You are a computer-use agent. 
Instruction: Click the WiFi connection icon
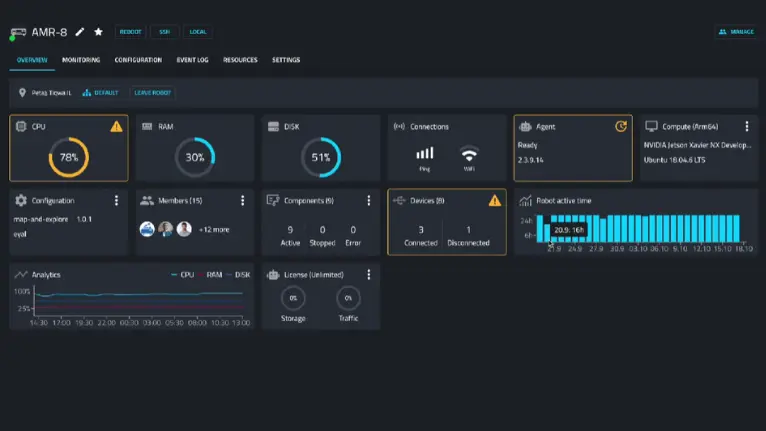[x=469, y=154]
